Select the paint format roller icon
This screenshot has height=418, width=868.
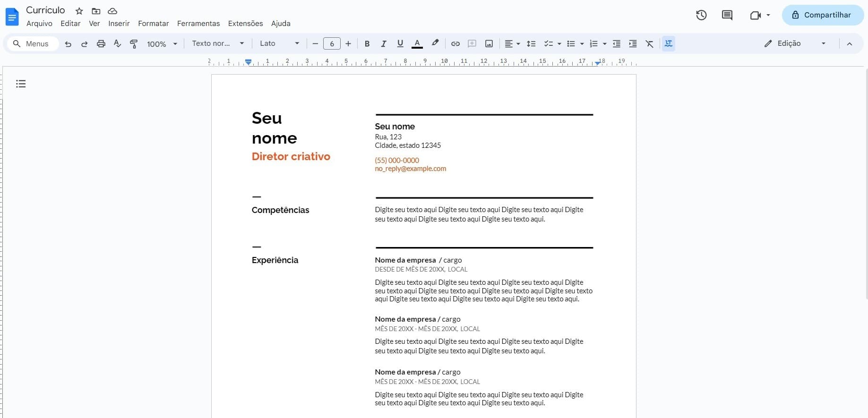pyautogui.click(x=134, y=44)
